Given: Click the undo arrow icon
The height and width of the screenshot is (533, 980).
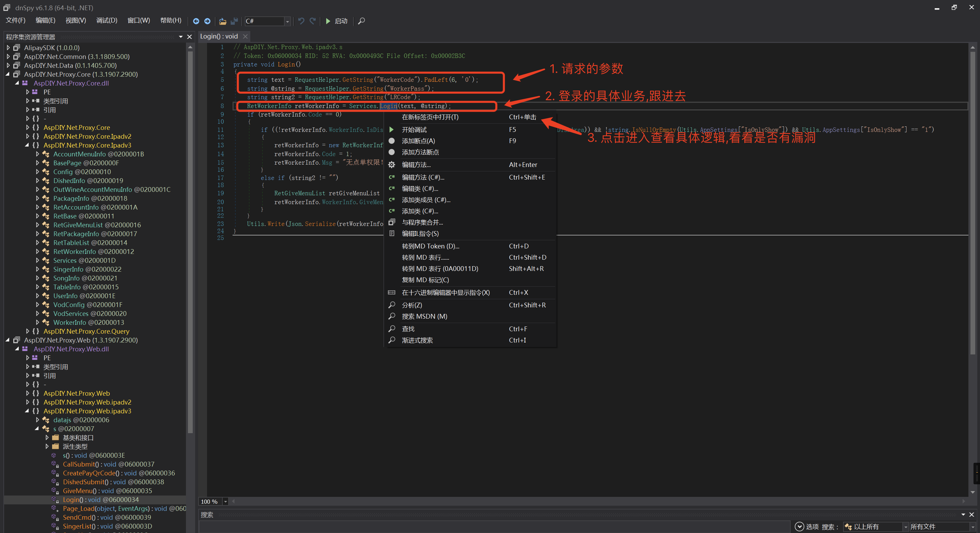Looking at the screenshot, I should point(301,21).
